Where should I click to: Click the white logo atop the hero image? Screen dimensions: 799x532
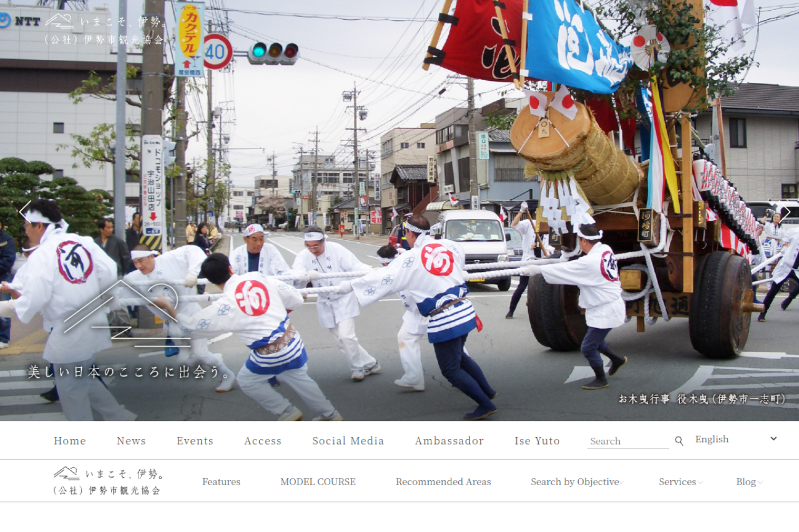104,29
